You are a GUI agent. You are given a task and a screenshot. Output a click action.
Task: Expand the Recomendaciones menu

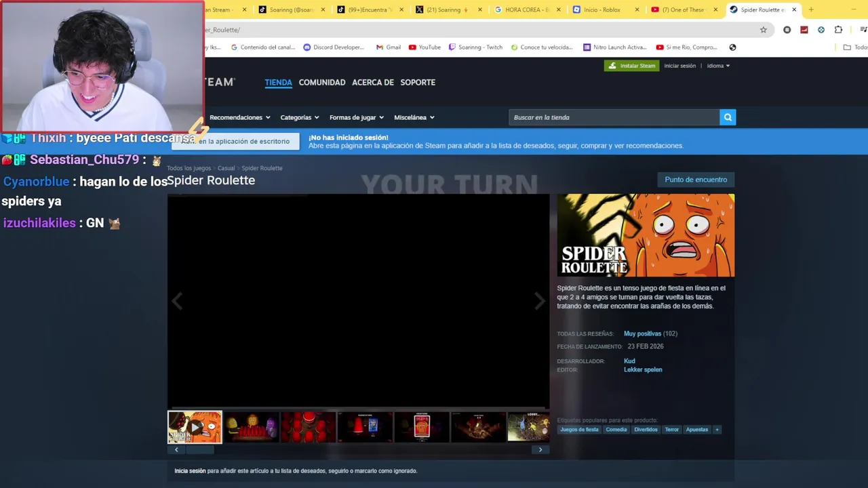click(240, 117)
